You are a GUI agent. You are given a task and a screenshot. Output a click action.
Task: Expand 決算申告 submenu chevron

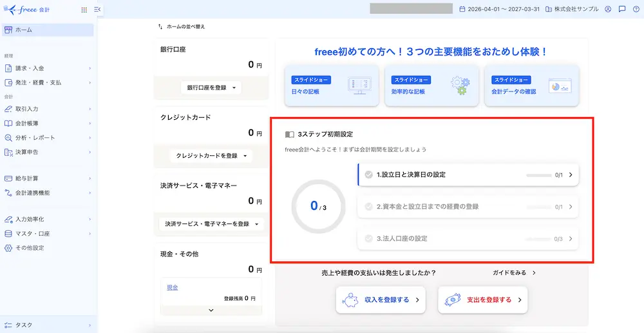coord(90,153)
